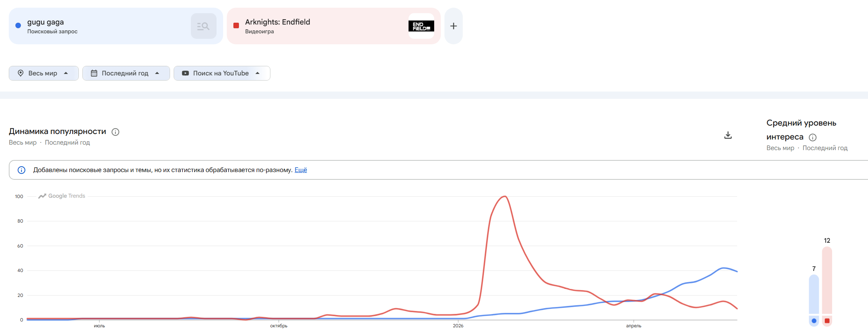Expand the Последний год time range dropdown
This screenshot has width=868, height=335.
[126, 73]
